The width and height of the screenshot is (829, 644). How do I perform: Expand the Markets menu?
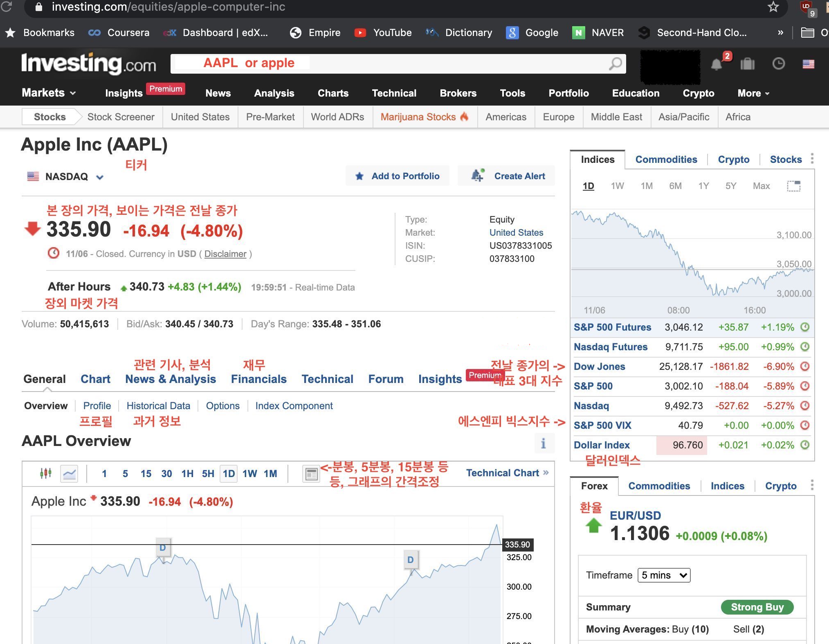pos(49,93)
